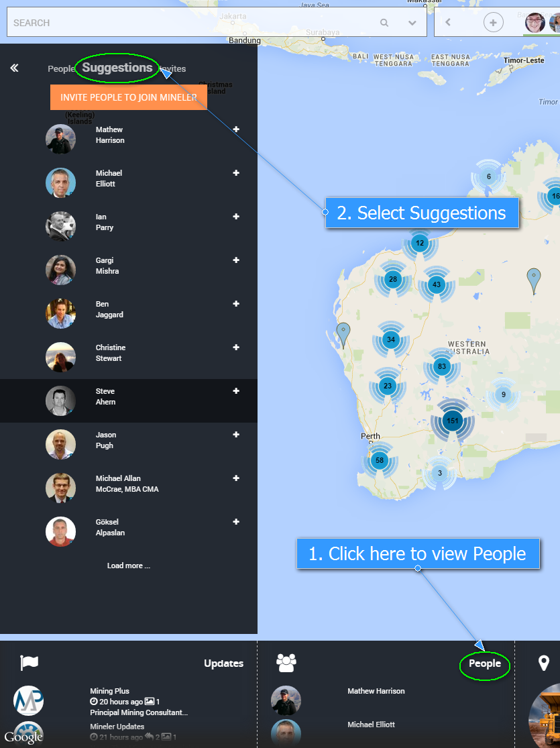The height and width of the screenshot is (748, 560).
Task: Open Michael Elliott's profile photo in suggestions
Action: tap(60, 182)
